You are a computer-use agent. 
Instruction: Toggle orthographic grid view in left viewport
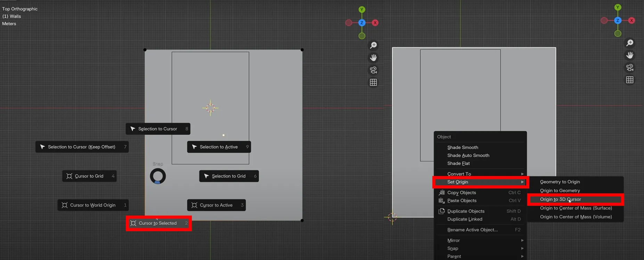[373, 82]
